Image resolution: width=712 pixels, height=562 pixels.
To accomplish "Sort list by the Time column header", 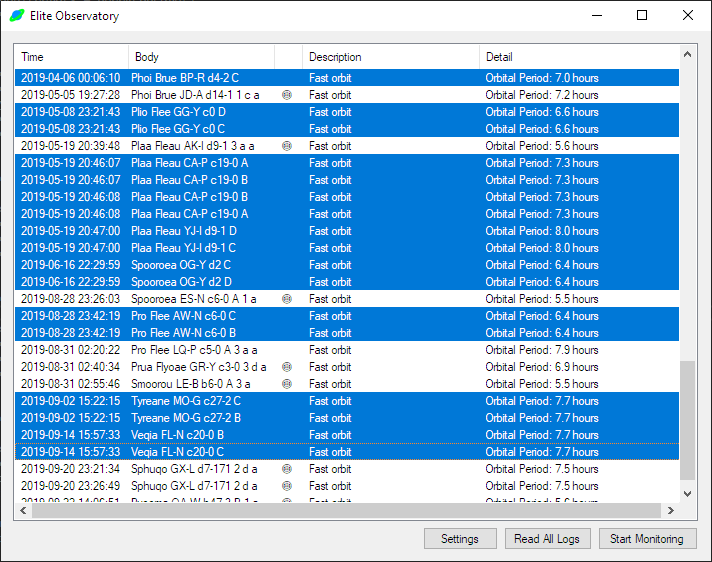I will 71,57.
